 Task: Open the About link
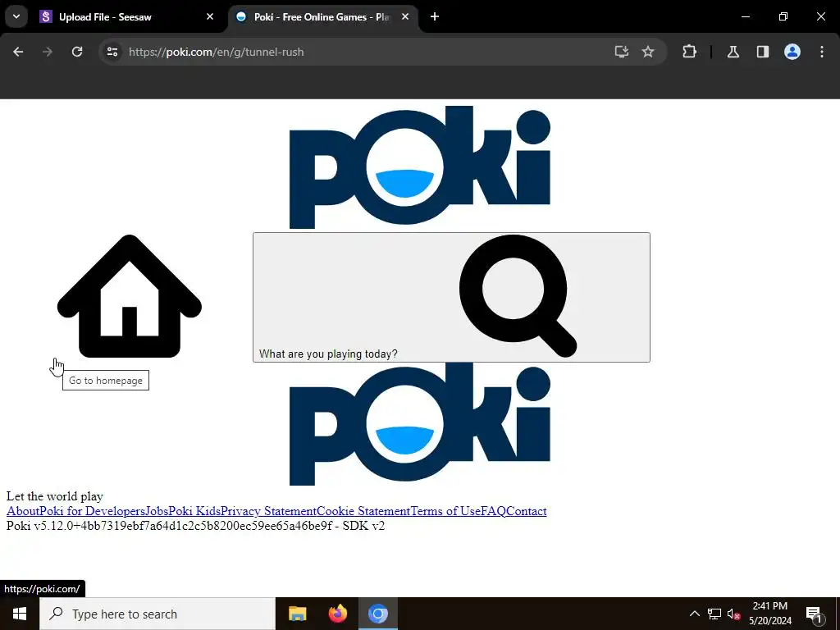coord(23,511)
